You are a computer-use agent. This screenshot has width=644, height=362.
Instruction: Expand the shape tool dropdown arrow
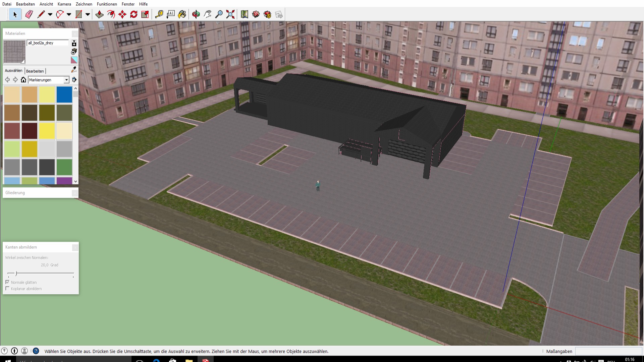88,14
